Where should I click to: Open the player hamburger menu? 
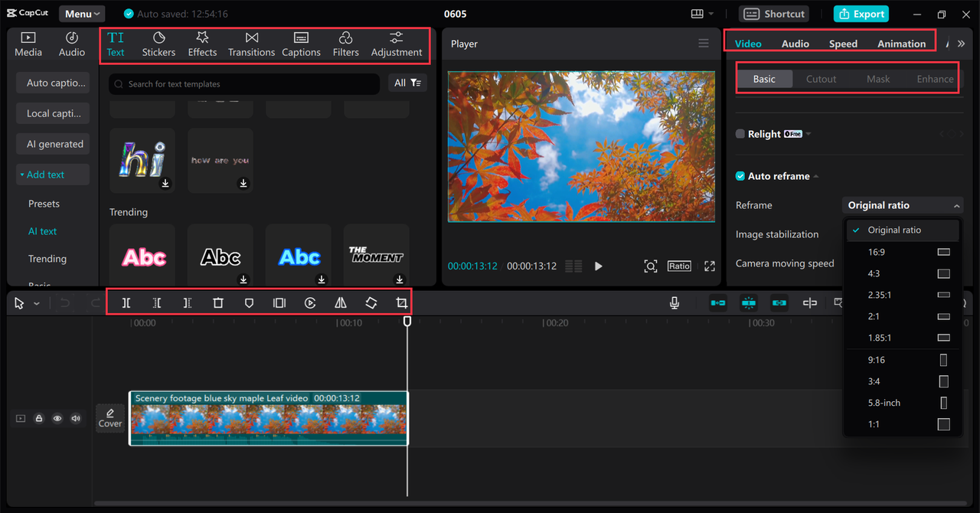[704, 44]
